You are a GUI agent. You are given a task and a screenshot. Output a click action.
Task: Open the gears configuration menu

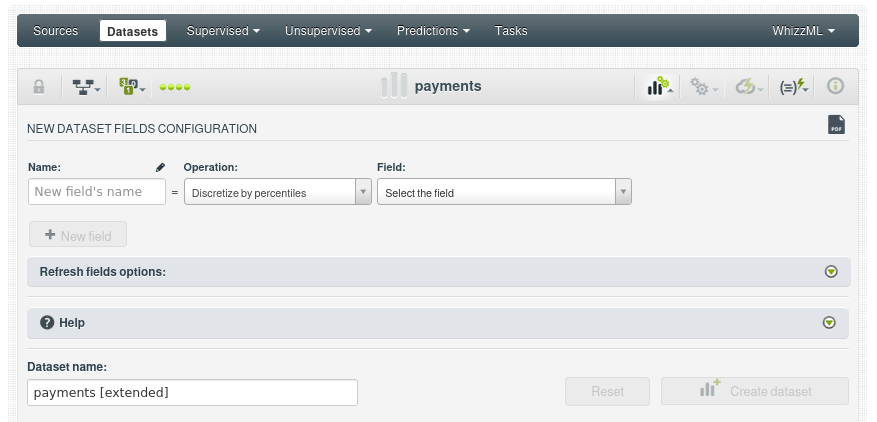coord(704,88)
